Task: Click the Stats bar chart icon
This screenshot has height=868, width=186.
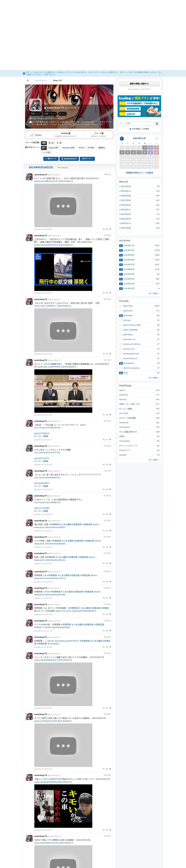Action: 31,135
